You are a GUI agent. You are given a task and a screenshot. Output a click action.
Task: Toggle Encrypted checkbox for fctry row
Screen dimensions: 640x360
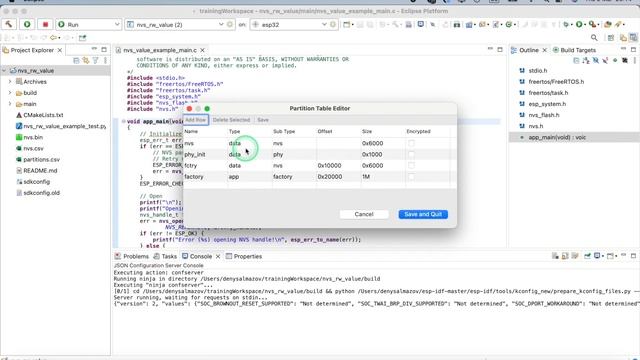[x=411, y=165]
